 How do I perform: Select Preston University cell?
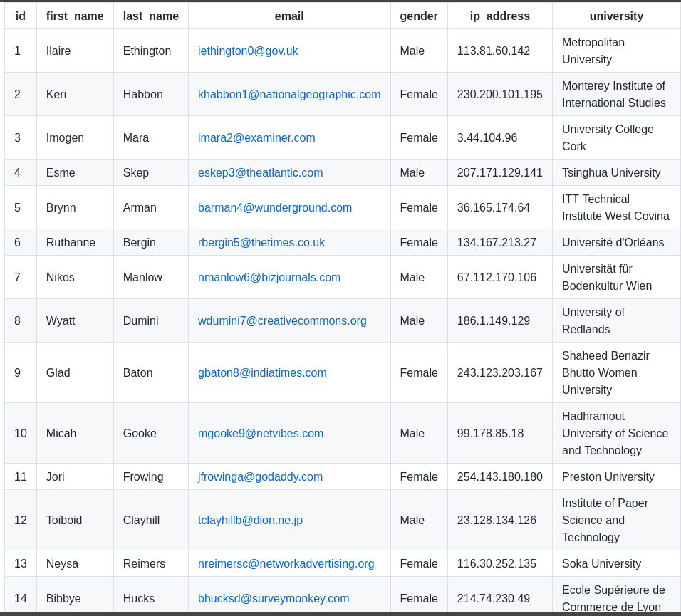(616, 476)
